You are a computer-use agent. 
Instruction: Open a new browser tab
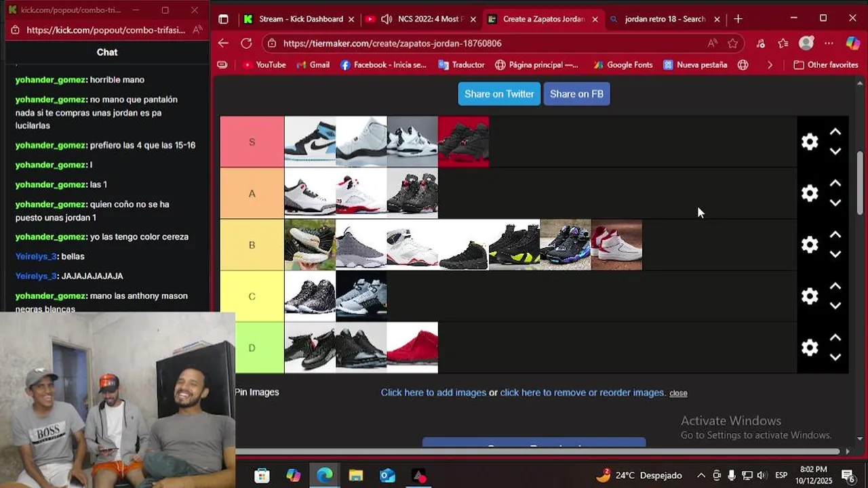(x=738, y=19)
